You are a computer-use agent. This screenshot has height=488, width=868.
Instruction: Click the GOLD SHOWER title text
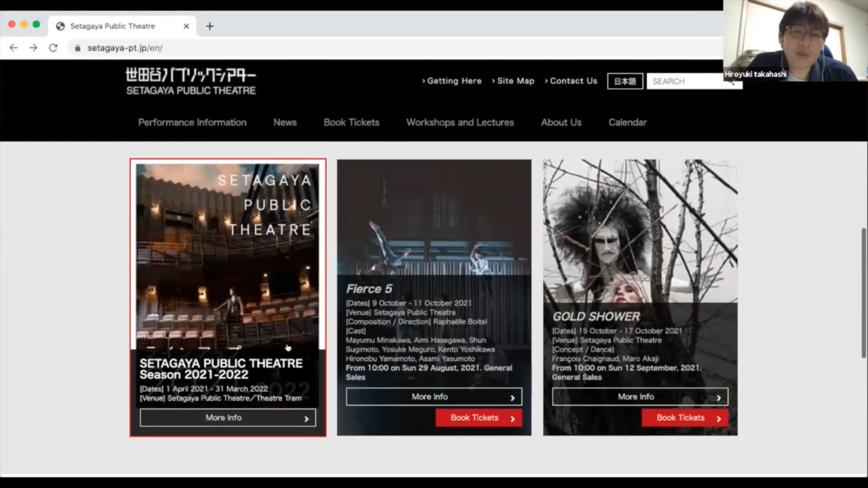(596, 317)
